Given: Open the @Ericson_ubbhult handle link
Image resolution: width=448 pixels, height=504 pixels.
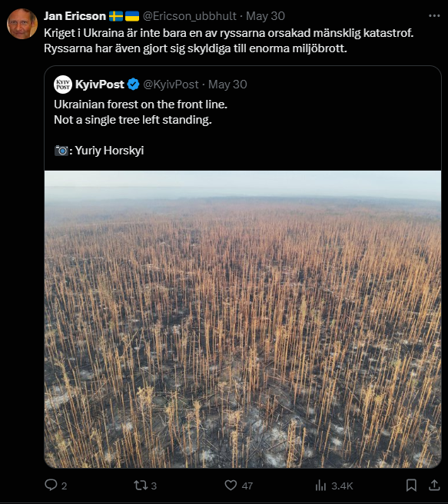Looking at the screenshot, I should (190, 16).
